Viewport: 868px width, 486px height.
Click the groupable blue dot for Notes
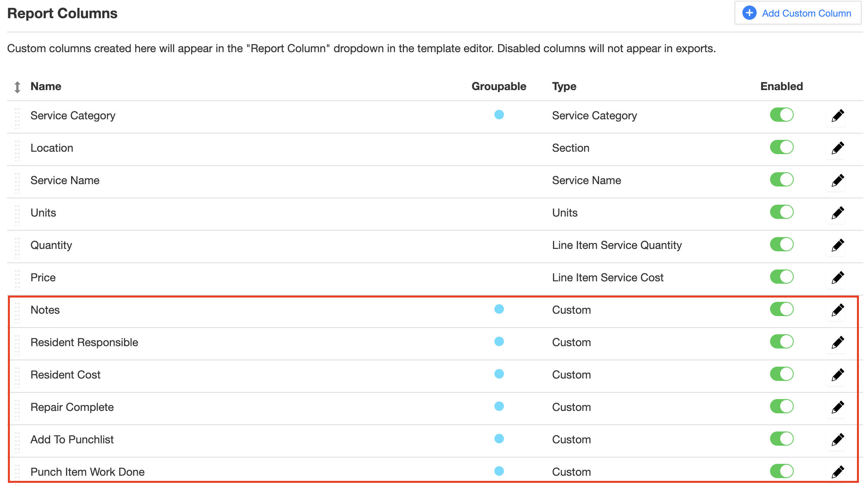[x=499, y=309]
